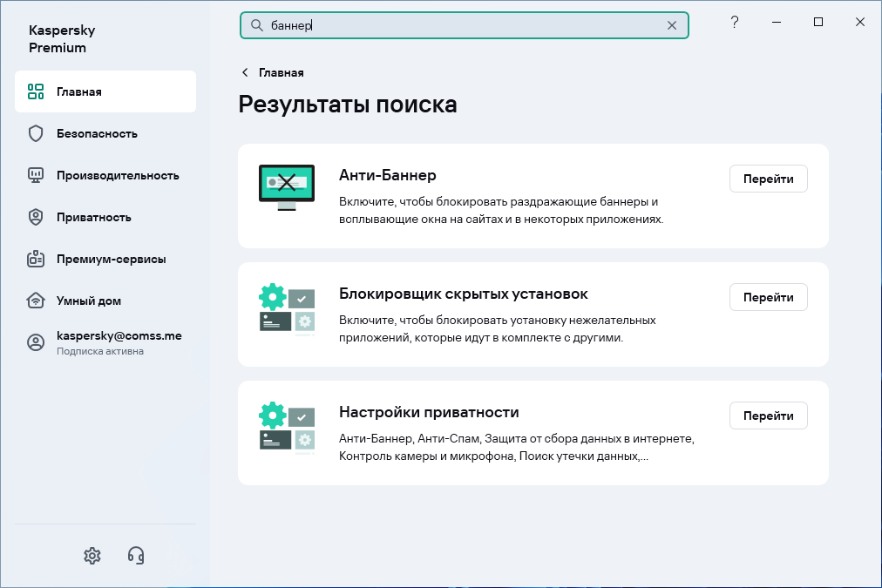Open Премиум-сервисы section

pos(105,259)
